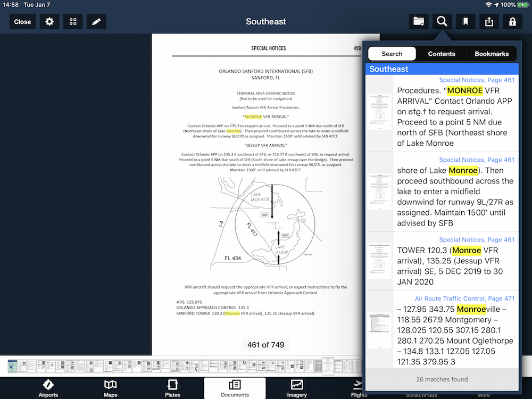Tap the 'SPECIAL NOTICES' page header
Screen dimensions: 532x399
pyautogui.click(x=268, y=48)
